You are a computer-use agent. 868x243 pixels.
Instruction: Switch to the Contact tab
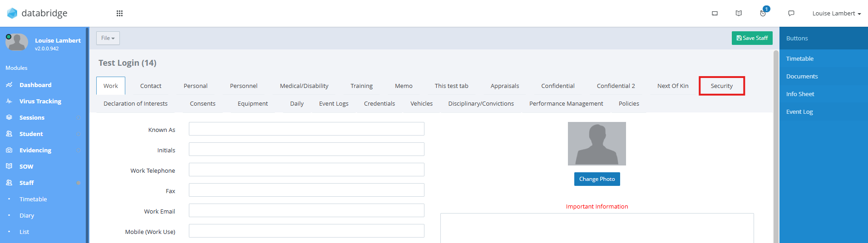[x=151, y=86]
